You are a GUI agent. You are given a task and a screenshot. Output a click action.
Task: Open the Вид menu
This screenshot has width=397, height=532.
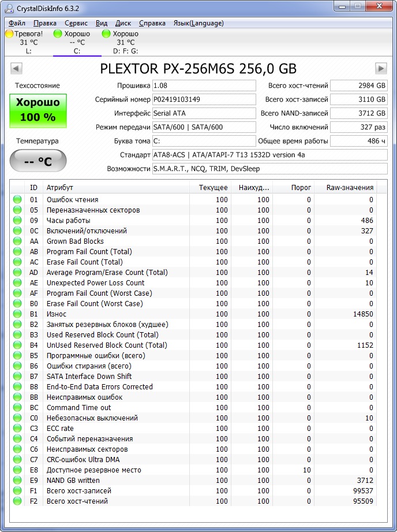[x=102, y=23]
